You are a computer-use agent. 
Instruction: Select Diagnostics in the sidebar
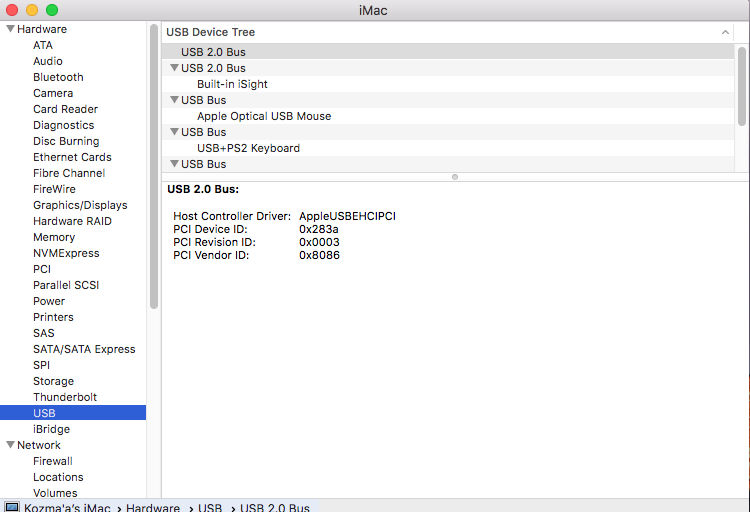(x=64, y=125)
